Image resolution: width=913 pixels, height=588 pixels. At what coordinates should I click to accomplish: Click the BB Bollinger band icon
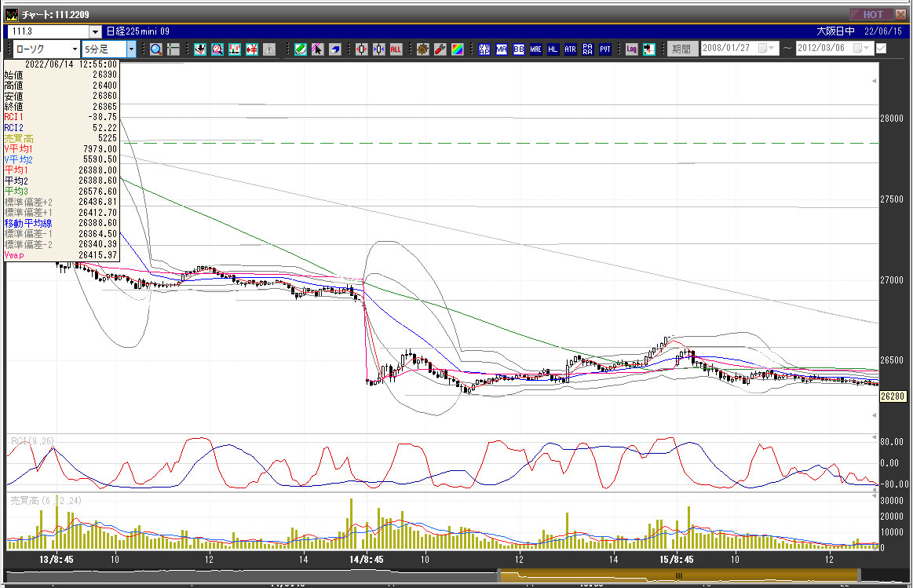519,49
